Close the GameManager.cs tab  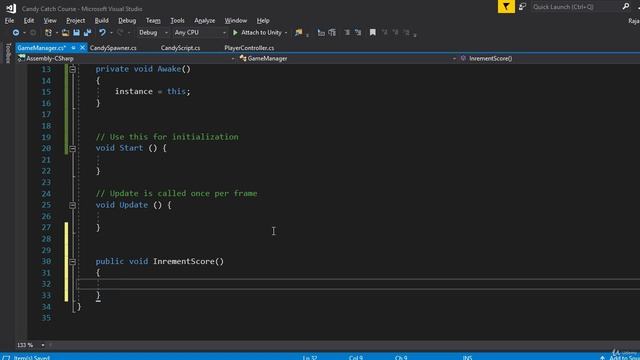point(82,48)
